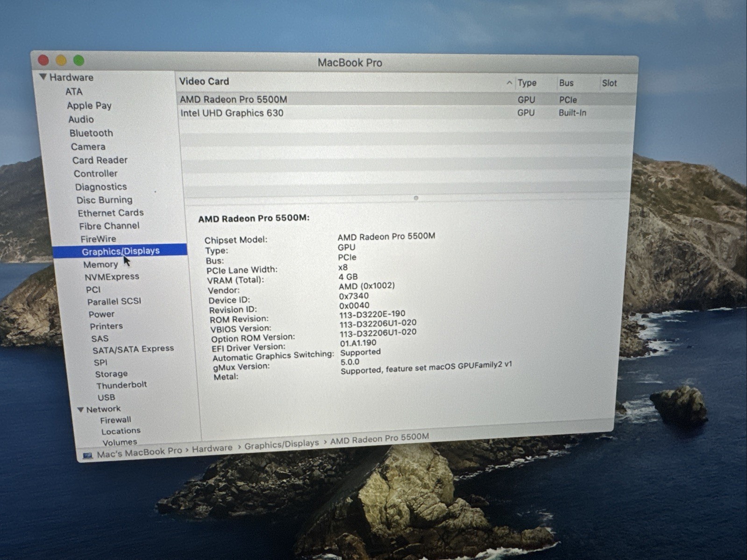Screen dimensions: 747x560
Task: Sort by Type column header
Action: coord(527,83)
